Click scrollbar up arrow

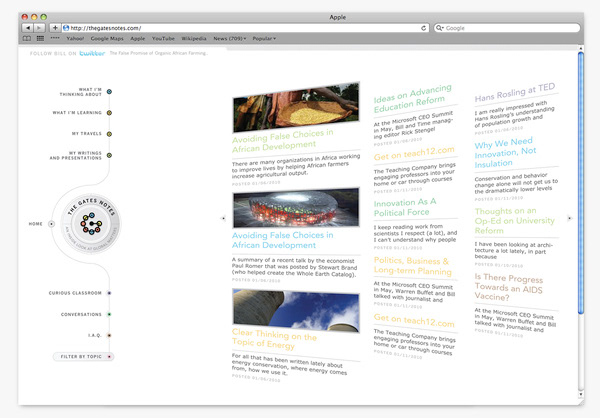(x=580, y=49)
